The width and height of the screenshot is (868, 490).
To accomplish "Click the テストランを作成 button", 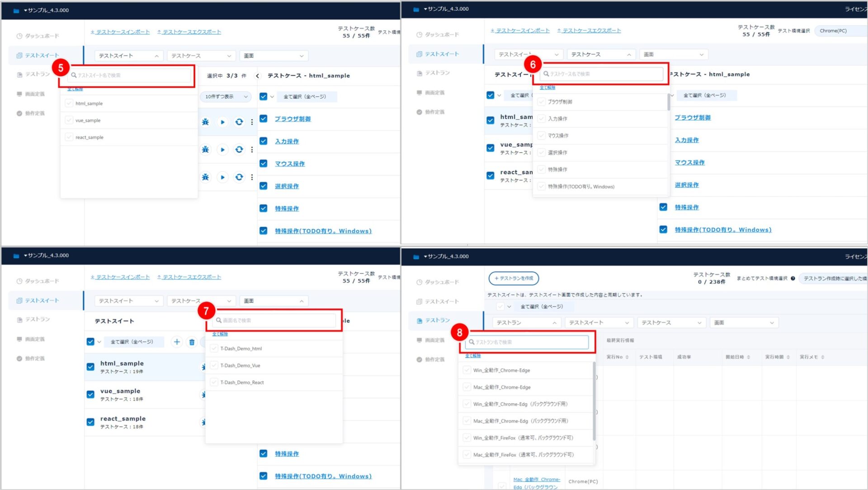I will [x=514, y=278].
